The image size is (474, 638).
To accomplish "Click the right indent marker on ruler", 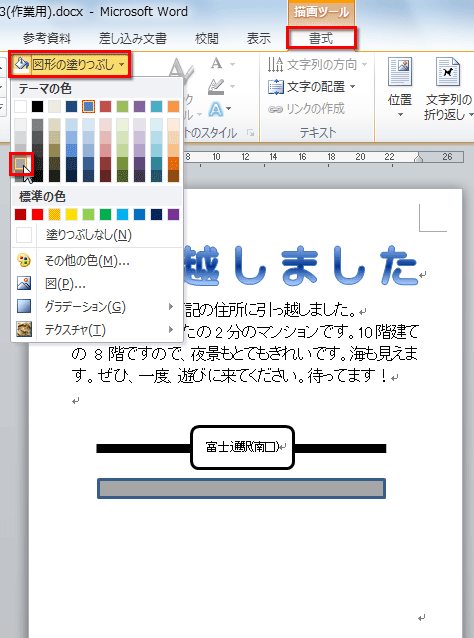I will click(x=418, y=158).
